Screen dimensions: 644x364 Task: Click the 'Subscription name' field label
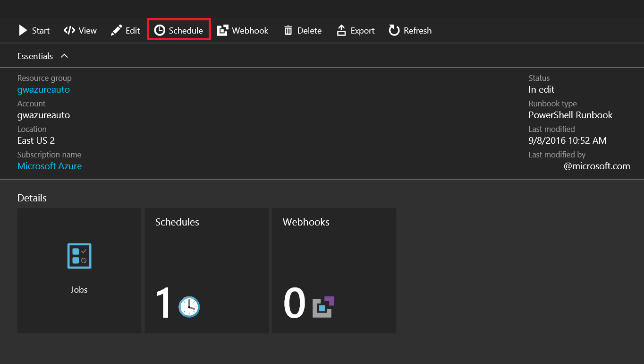pyautogui.click(x=49, y=155)
